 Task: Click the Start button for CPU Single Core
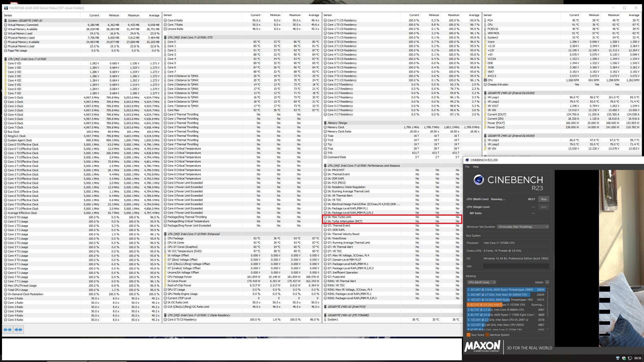tap(543, 207)
